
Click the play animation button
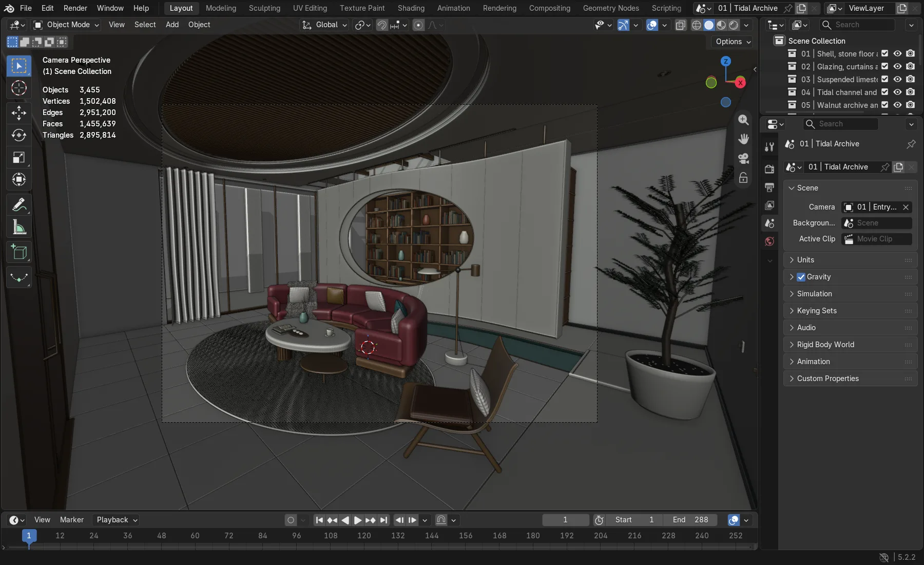point(358,520)
